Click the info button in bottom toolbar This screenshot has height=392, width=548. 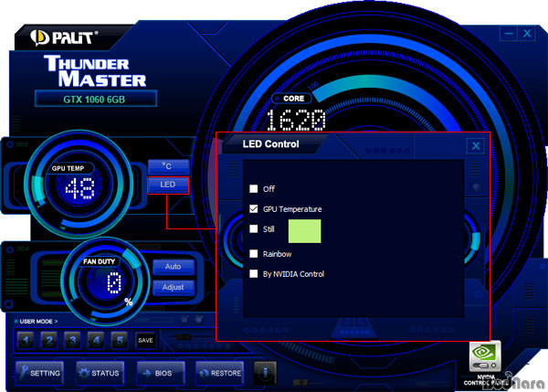265,373
